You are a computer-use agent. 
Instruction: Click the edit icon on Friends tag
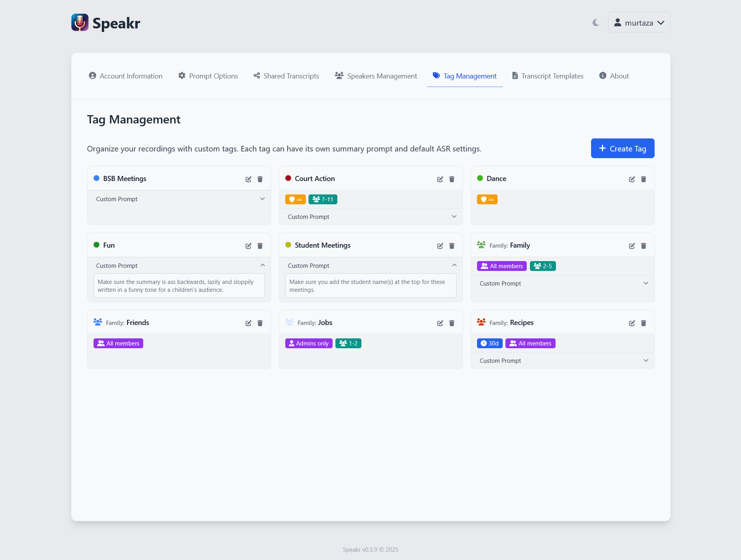pyautogui.click(x=248, y=323)
